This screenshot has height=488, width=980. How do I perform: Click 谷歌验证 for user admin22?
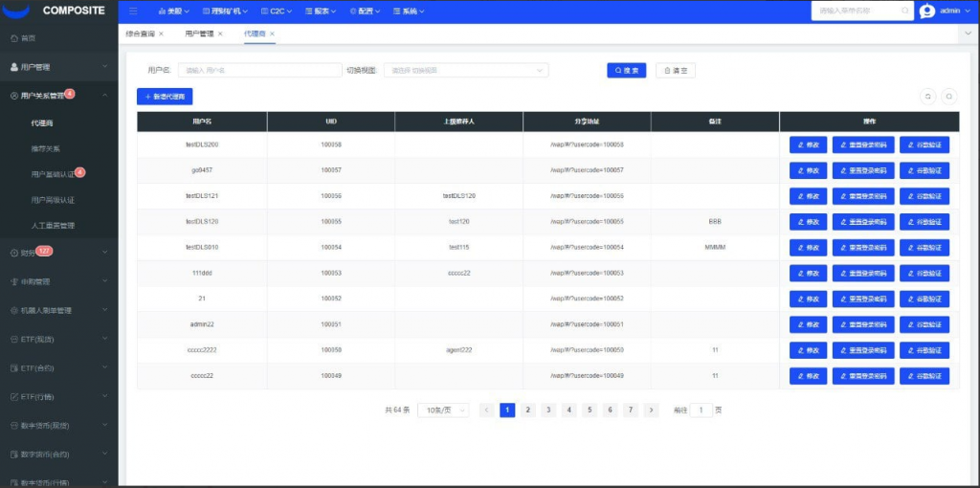coord(924,324)
